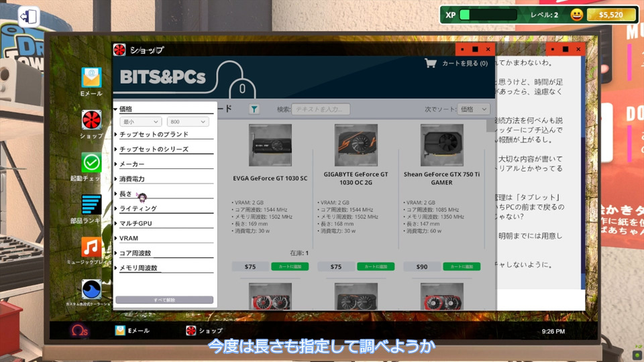Image resolution: width=644 pixels, height=362 pixels.
Task: Add EVGA GT 1030 SC to cart
Action: 290,267
